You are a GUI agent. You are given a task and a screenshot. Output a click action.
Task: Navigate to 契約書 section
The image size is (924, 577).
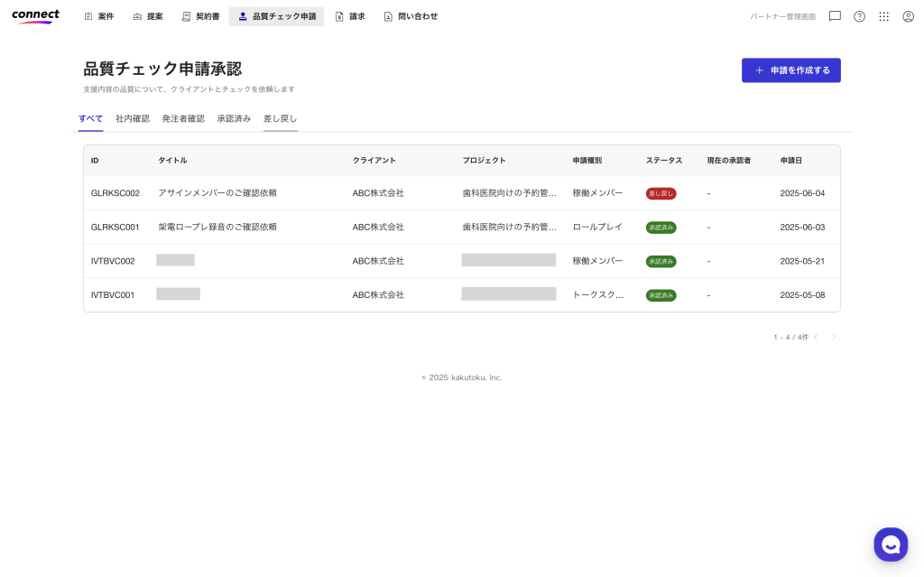(200, 16)
